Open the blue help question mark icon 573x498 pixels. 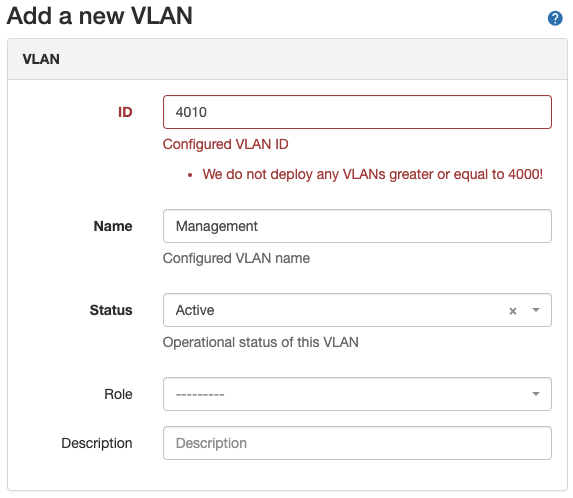tap(555, 18)
